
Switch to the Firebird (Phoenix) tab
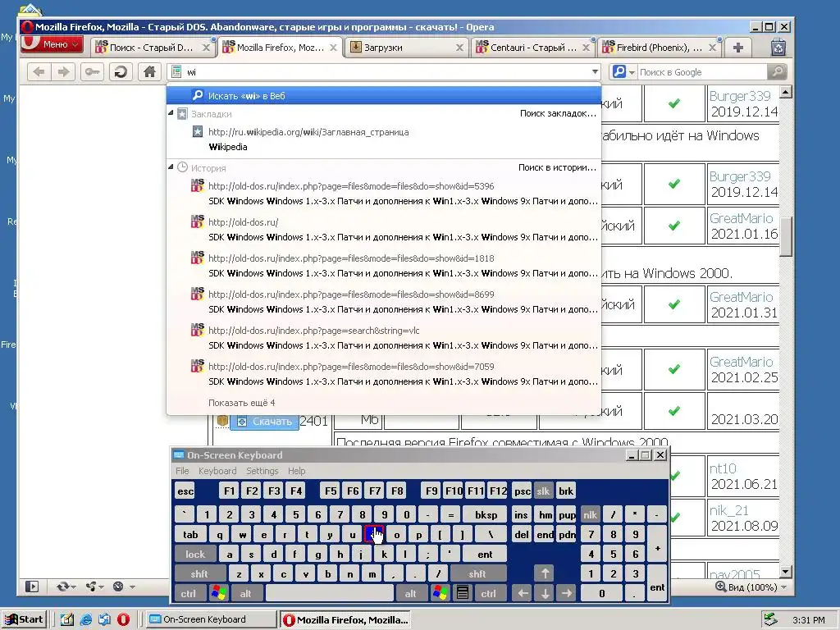[x=659, y=48]
